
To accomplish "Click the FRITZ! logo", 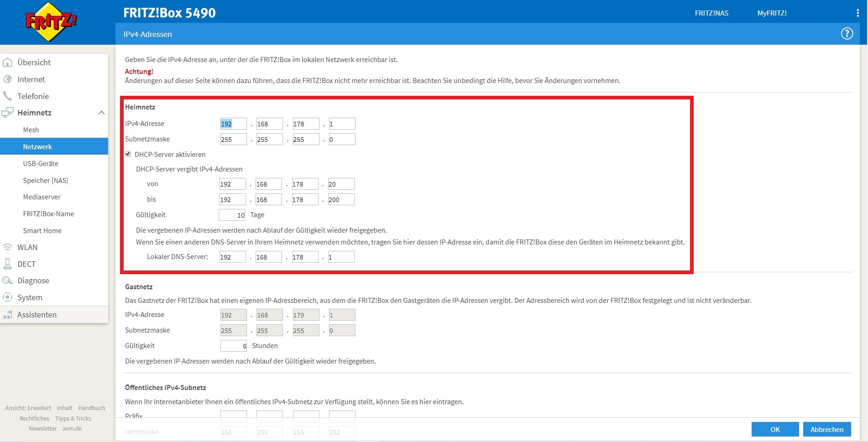I will pos(51,22).
